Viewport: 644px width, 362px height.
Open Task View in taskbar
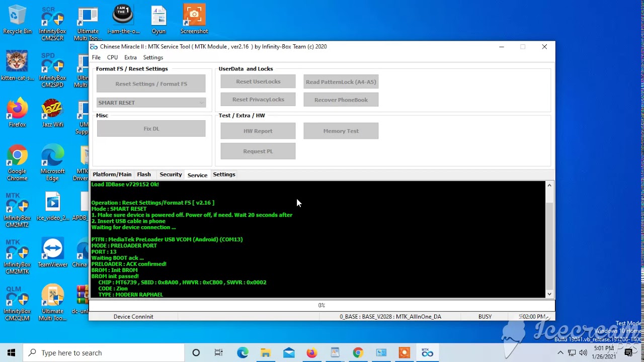(219, 353)
